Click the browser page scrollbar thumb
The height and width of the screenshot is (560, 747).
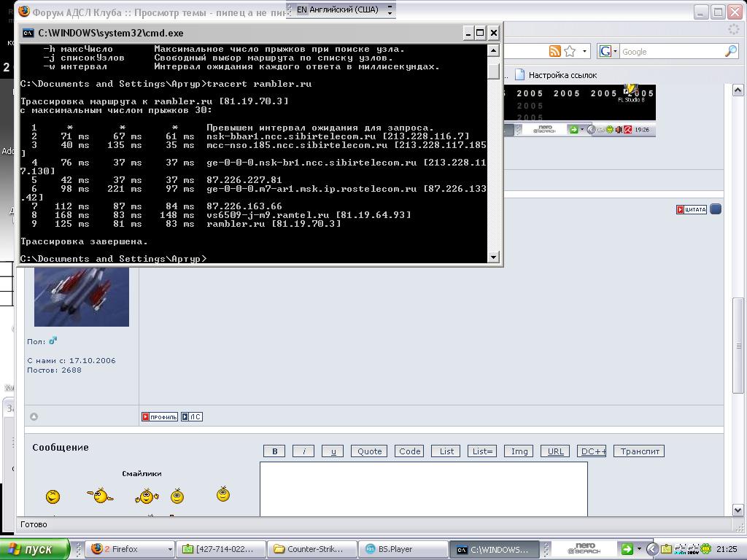point(738,346)
